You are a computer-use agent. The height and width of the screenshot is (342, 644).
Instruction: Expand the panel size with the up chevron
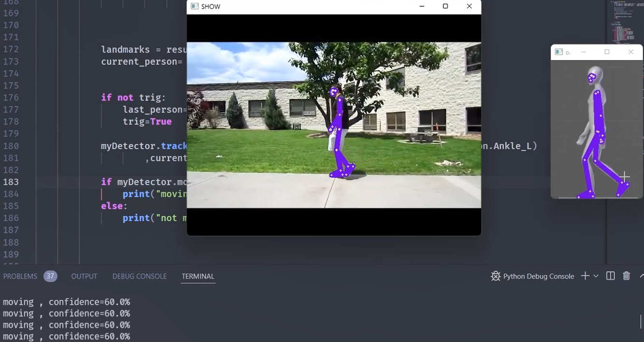(x=641, y=276)
